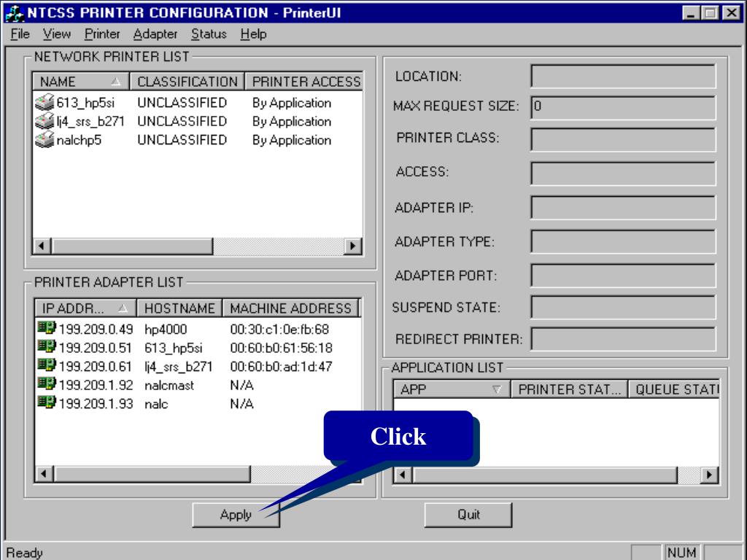The width and height of the screenshot is (747, 560).
Task: Open the Help menu
Action: [x=253, y=34]
